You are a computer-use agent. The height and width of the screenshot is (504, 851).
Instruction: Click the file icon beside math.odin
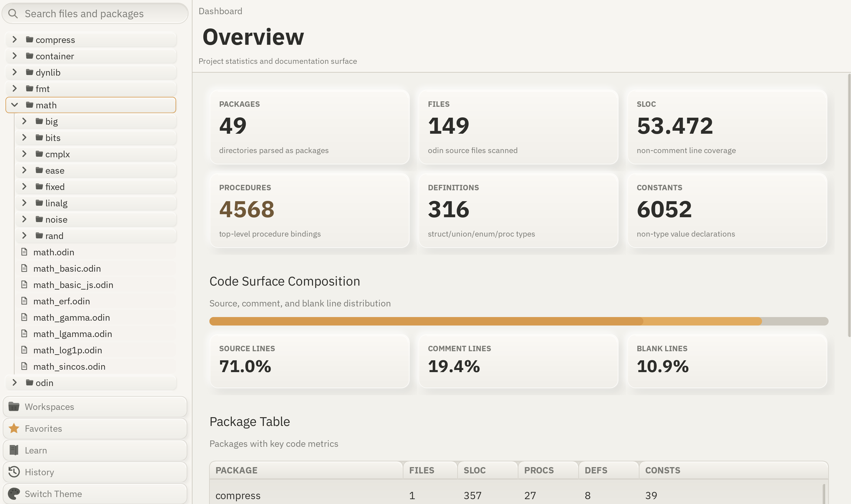click(x=24, y=252)
